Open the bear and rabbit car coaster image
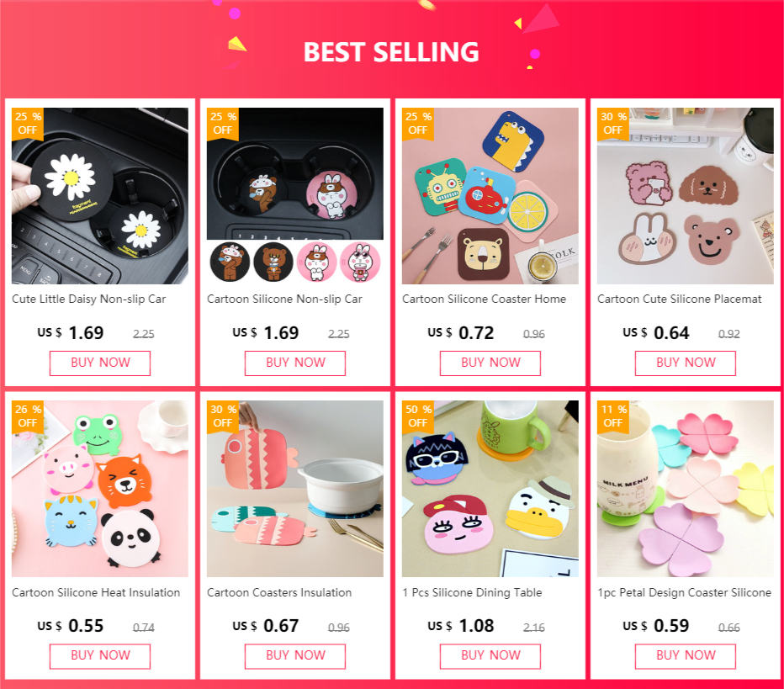 [x=295, y=196]
